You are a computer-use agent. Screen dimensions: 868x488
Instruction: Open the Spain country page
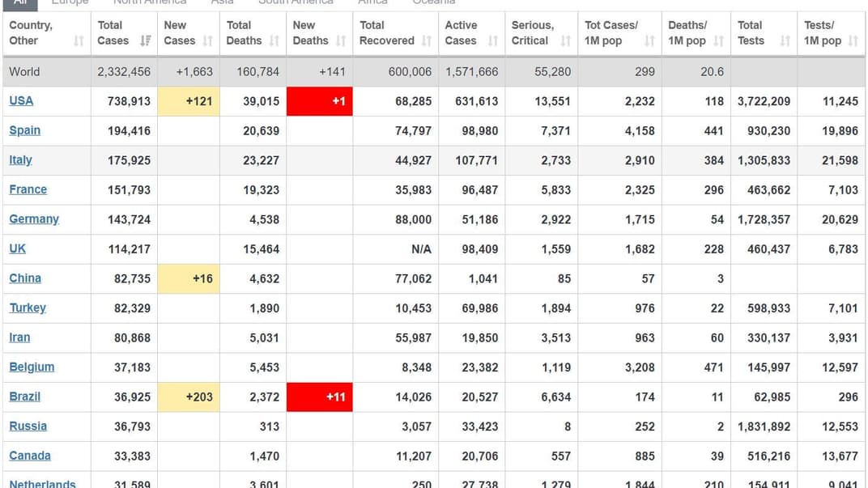(24, 130)
